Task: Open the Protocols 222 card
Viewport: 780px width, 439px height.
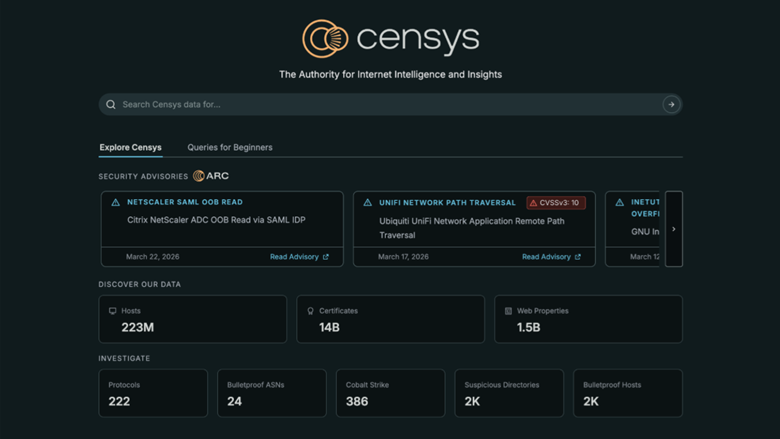Action: coord(153,393)
